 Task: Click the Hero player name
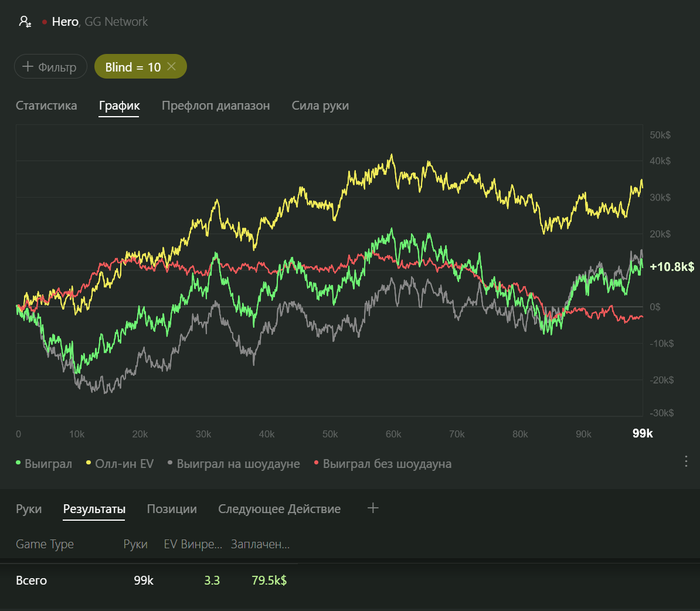tap(65, 21)
